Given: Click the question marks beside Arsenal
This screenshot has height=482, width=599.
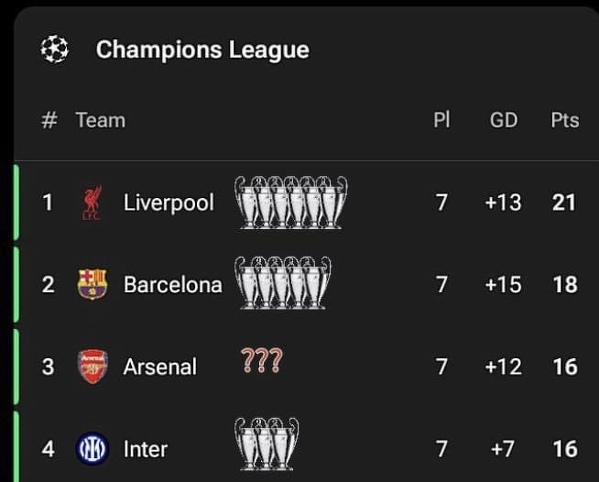Looking at the screenshot, I should pyautogui.click(x=262, y=360).
